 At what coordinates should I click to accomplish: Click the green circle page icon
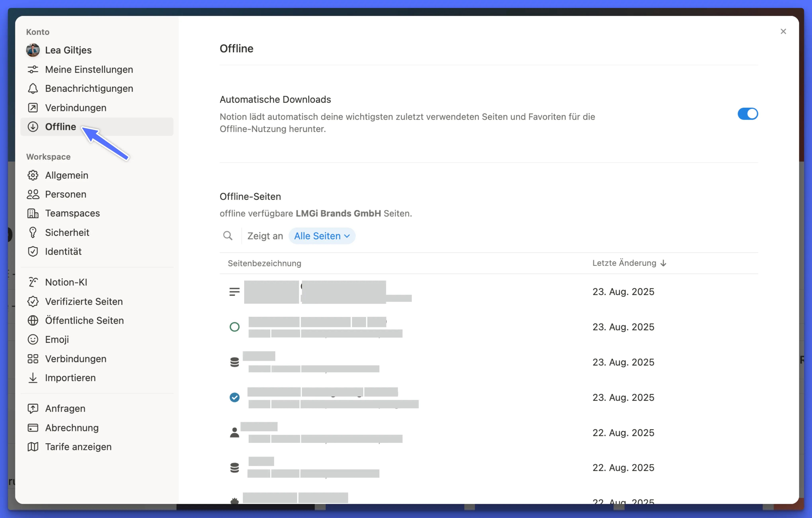pyautogui.click(x=234, y=327)
